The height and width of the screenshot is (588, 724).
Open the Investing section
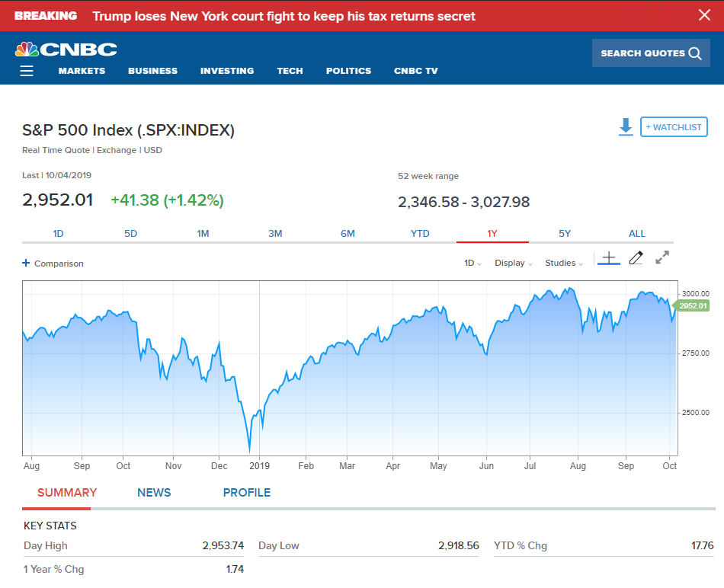coord(227,71)
